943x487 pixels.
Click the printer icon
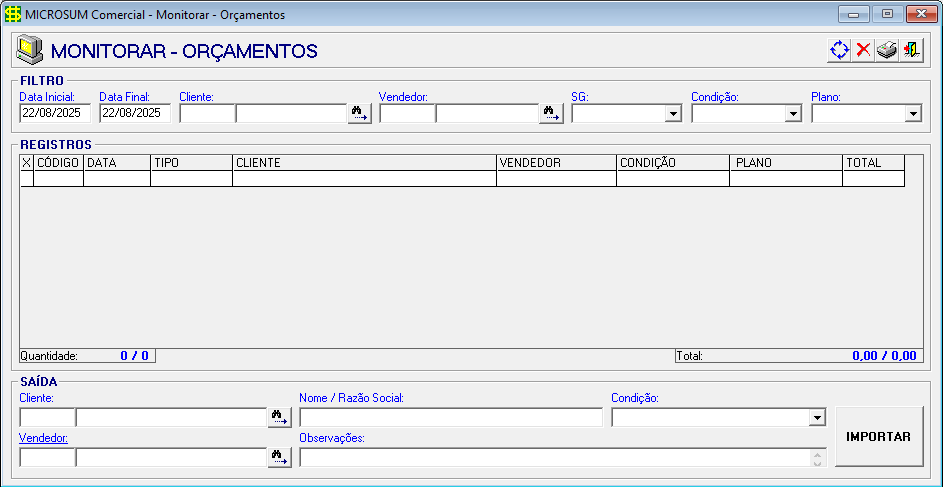tap(887, 50)
